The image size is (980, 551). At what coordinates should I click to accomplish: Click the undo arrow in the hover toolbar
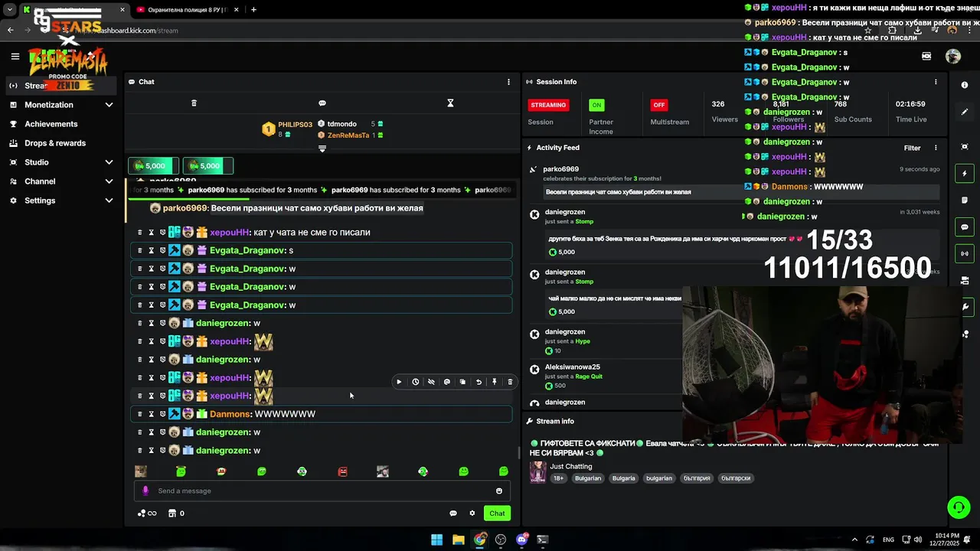(479, 382)
